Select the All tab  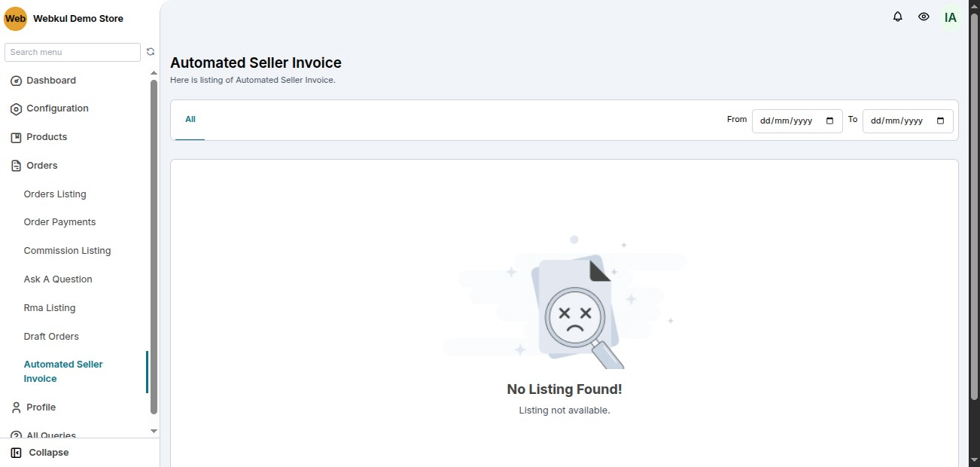coord(190,119)
